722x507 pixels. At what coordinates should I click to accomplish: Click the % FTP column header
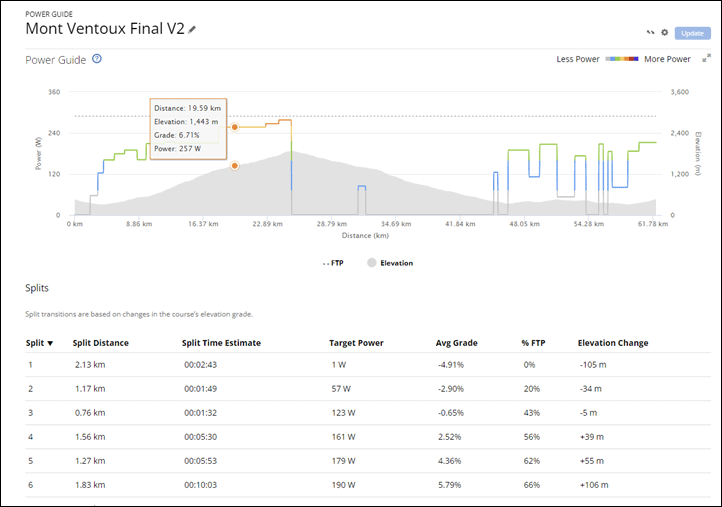pos(533,343)
